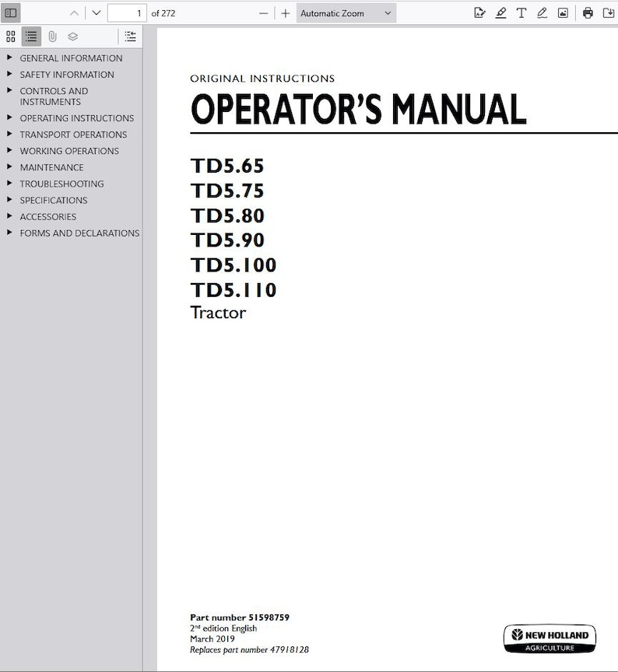
Task: Select the add text tool
Action: coord(521,13)
